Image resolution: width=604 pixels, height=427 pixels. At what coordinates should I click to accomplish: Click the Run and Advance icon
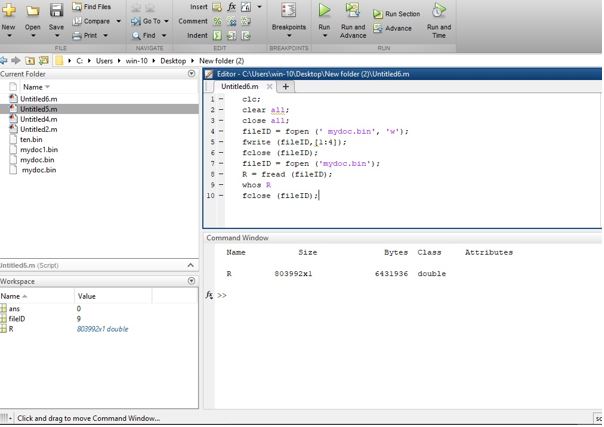[x=353, y=11]
